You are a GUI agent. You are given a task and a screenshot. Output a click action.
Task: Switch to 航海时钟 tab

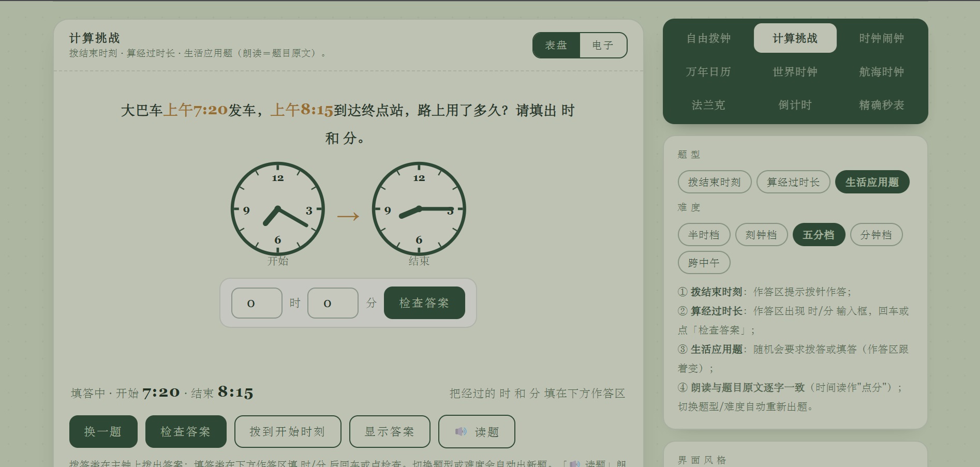pyautogui.click(x=881, y=72)
